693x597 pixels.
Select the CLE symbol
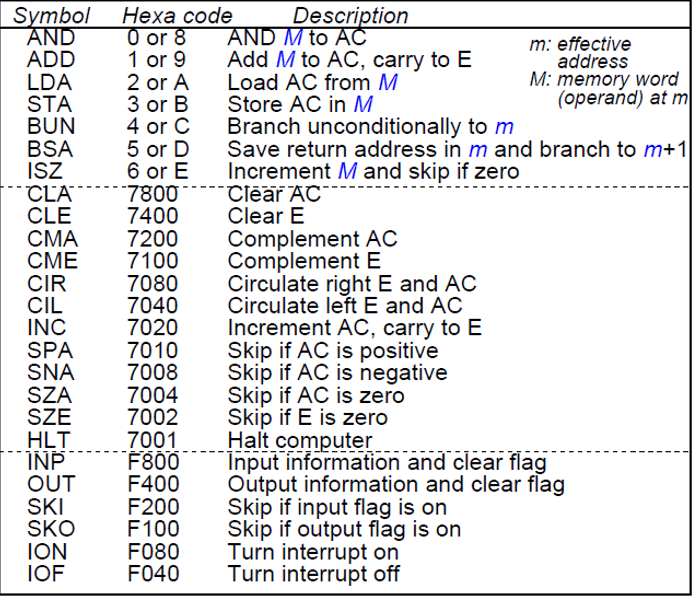[49, 217]
